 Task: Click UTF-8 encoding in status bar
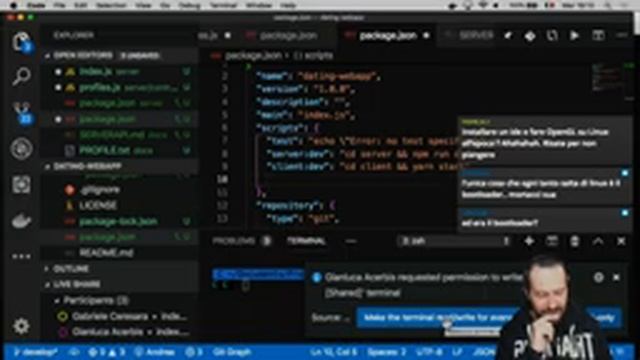click(429, 352)
